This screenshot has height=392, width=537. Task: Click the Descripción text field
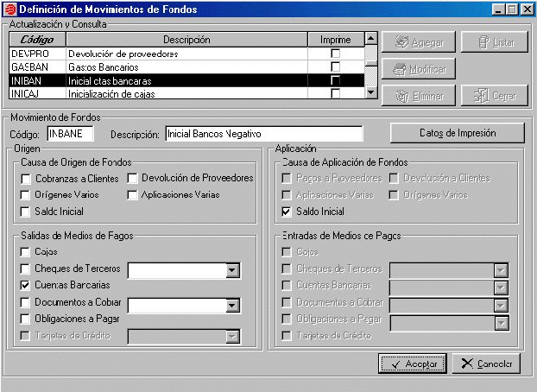pyautogui.click(x=262, y=134)
